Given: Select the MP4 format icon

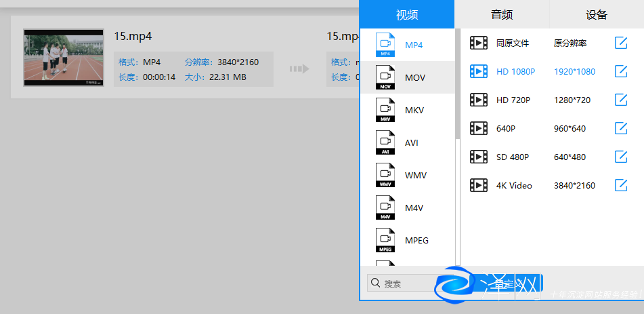Looking at the screenshot, I should coord(385,45).
